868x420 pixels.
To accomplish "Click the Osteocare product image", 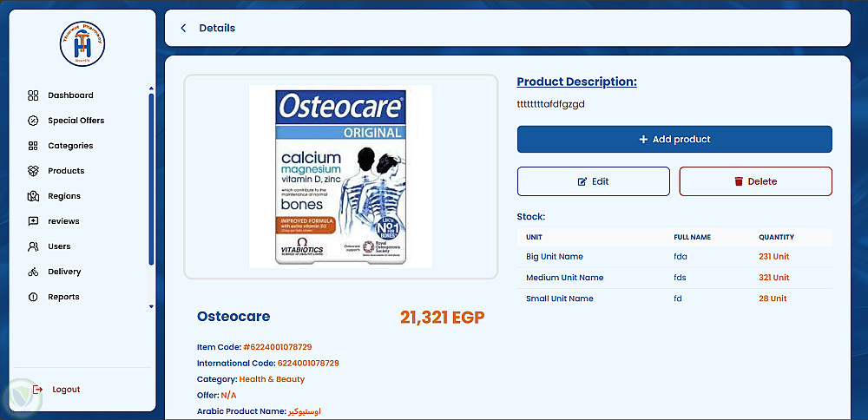I will [x=340, y=176].
